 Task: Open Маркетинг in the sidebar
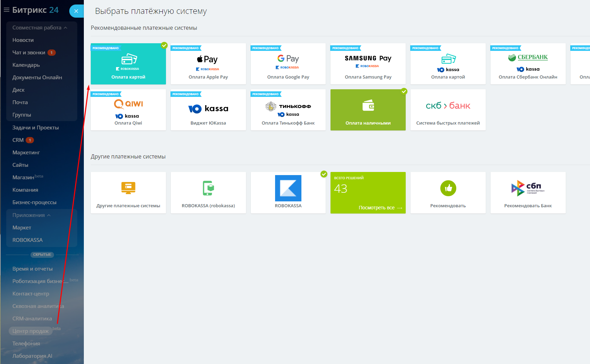[26, 153]
